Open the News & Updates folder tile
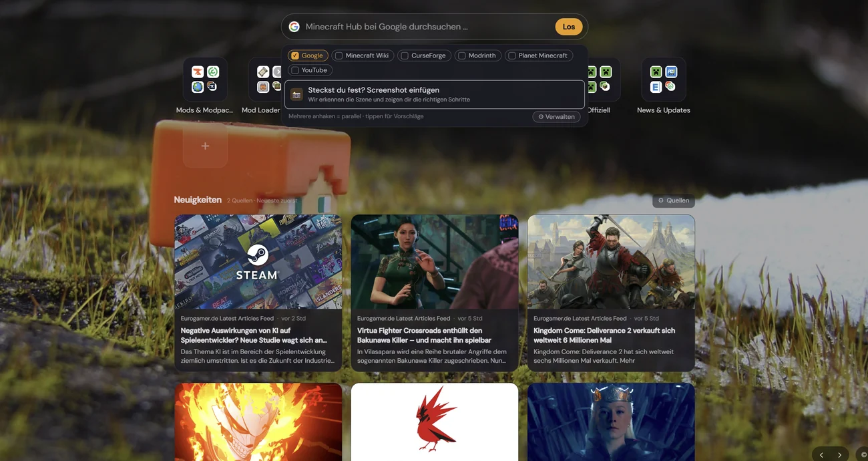 664,79
